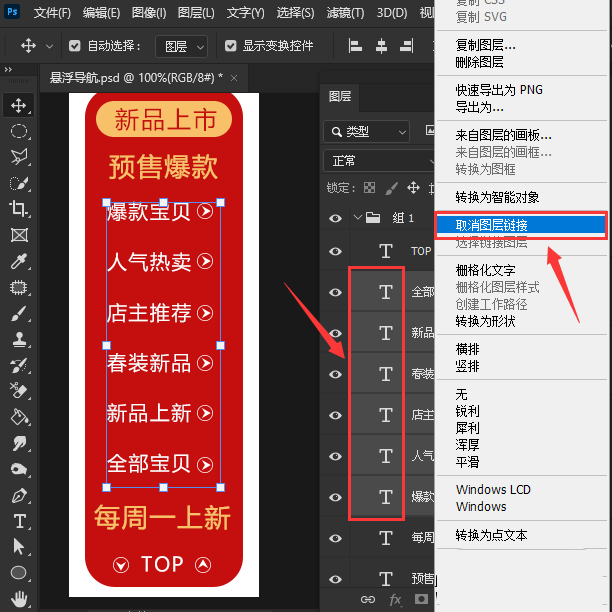Hide the 人气 text layer
The width and height of the screenshot is (612, 612).
(x=335, y=456)
